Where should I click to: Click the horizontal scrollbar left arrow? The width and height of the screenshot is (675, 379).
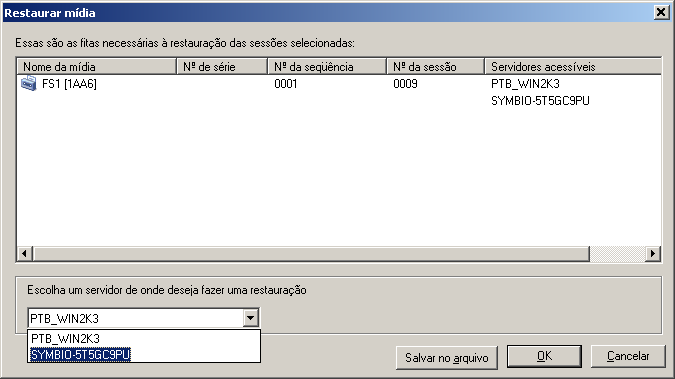pyautogui.click(x=25, y=254)
